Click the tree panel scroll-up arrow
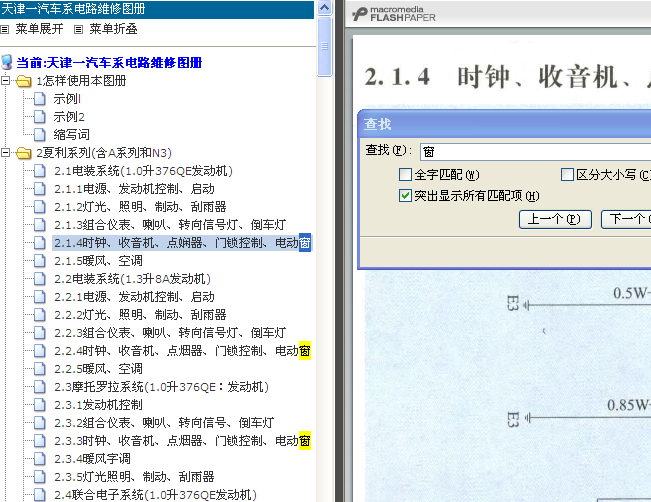 point(325,8)
